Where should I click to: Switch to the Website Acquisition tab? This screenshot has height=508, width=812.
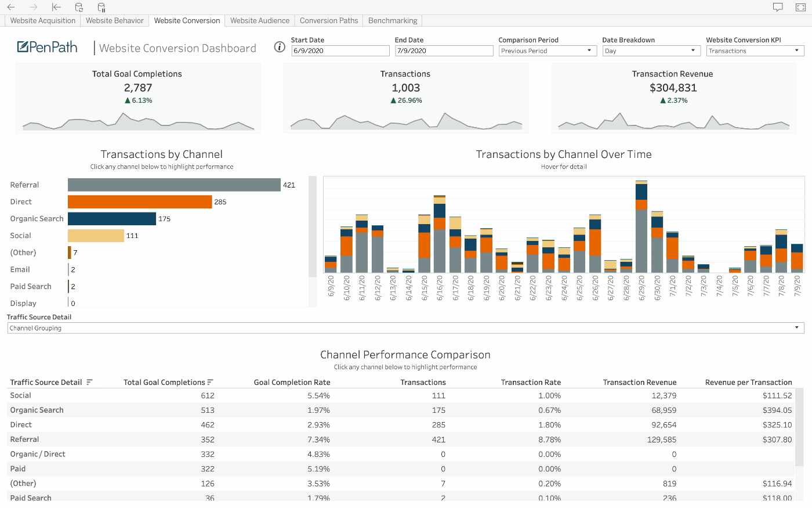[x=43, y=20]
